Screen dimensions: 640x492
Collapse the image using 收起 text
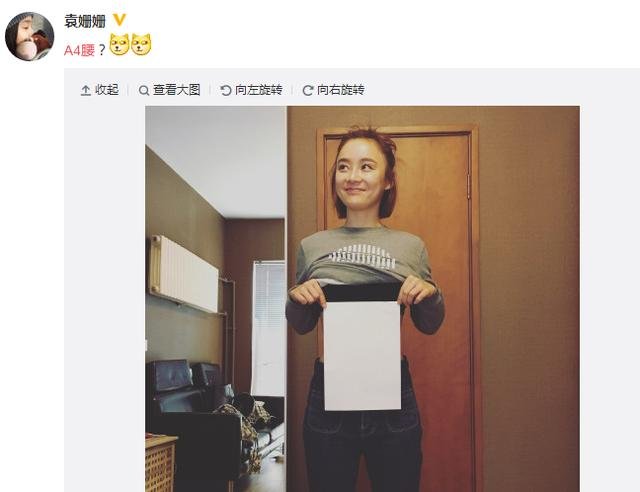click(x=107, y=90)
